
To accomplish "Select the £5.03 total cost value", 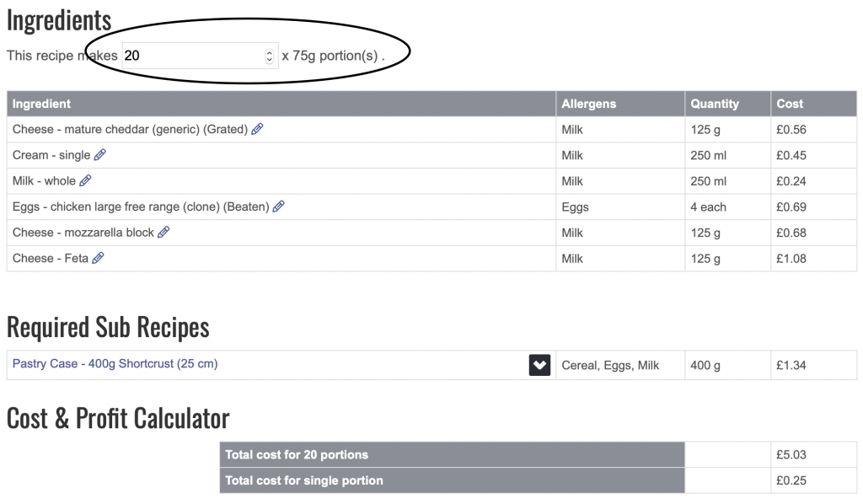I will [791, 455].
